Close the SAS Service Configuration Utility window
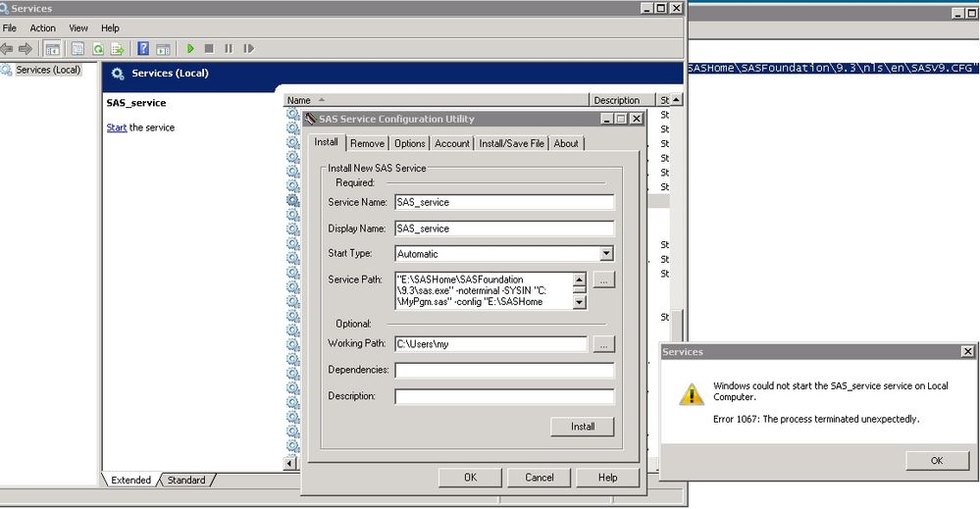Screen dimensions: 980x509 (636, 119)
